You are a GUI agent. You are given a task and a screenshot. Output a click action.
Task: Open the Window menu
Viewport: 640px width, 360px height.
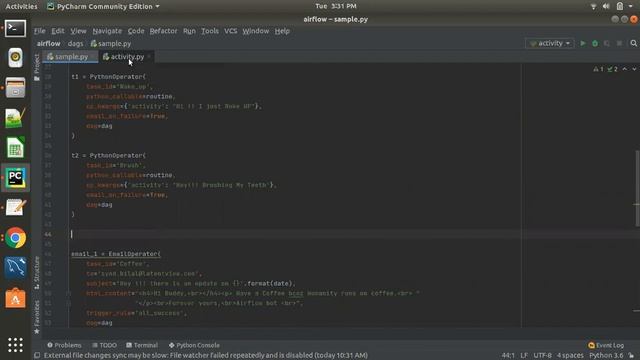[x=256, y=31]
